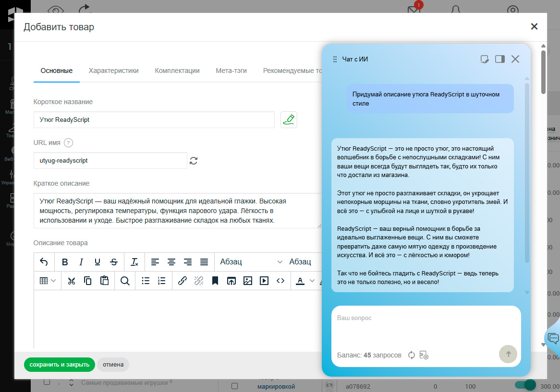Insert a hyperlink
560x392 pixels.
pos(182,281)
